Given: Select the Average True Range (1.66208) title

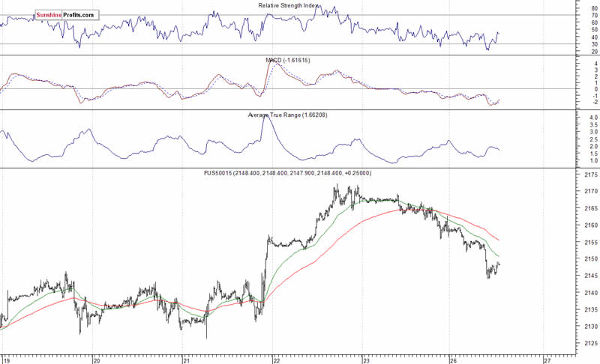Looking at the screenshot, I should [x=287, y=115].
